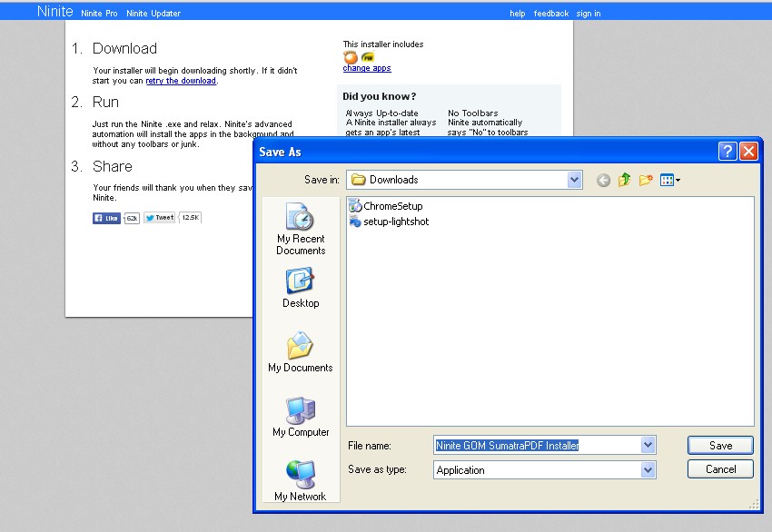Click the dialog's question mark help button

point(727,152)
